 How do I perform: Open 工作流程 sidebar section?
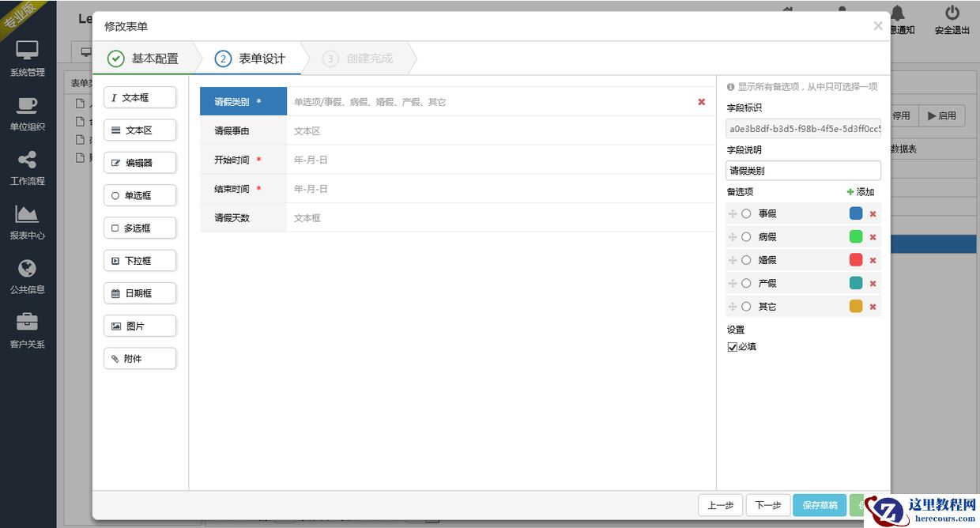27,168
